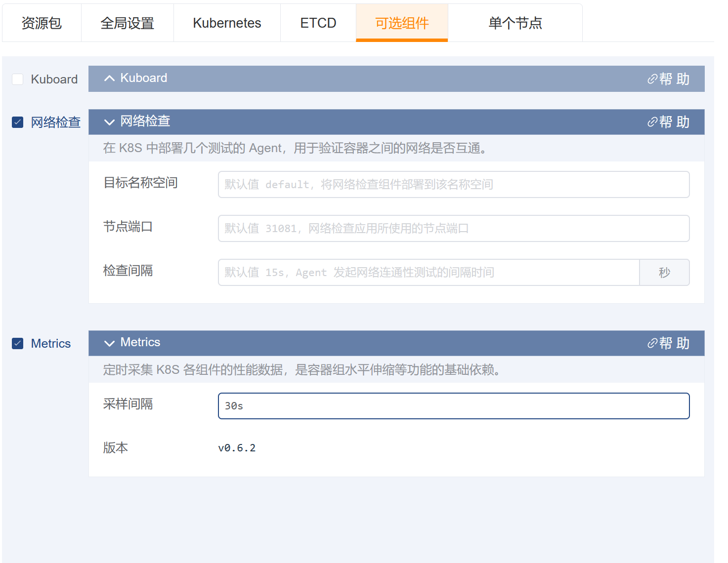Focus the 检查间隔 input field

429,272
